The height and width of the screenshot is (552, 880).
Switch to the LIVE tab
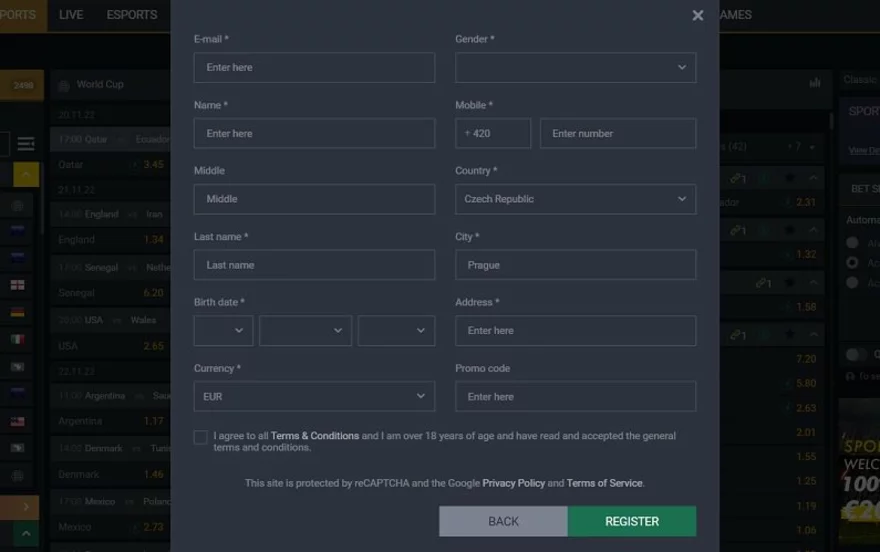coord(71,15)
